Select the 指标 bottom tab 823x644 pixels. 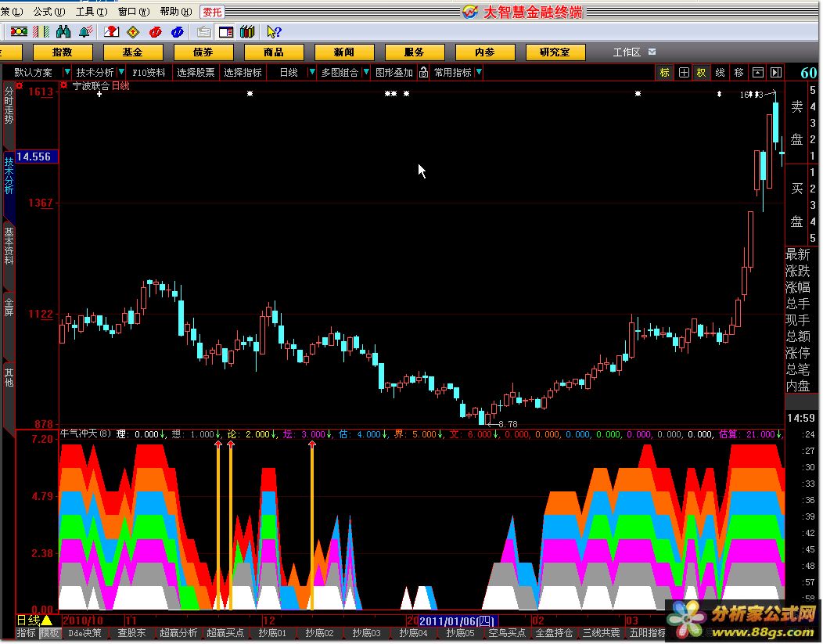pyautogui.click(x=27, y=633)
